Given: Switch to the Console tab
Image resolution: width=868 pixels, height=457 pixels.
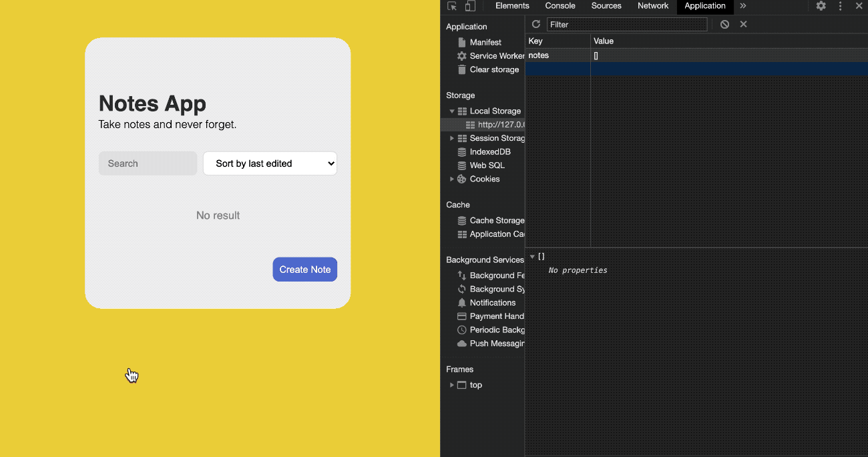Looking at the screenshot, I should [560, 6].
